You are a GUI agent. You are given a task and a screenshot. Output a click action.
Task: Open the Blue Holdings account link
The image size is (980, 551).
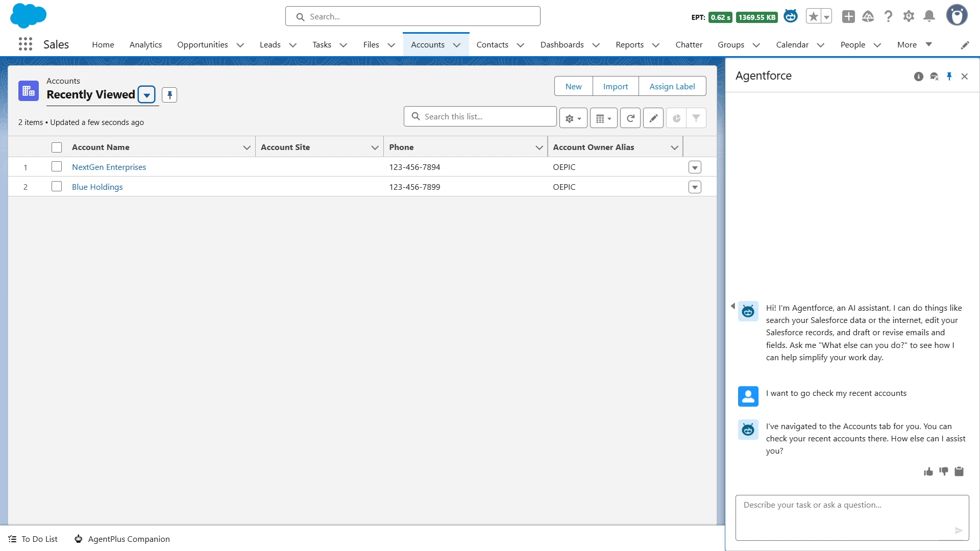click(x=97, y=187)
